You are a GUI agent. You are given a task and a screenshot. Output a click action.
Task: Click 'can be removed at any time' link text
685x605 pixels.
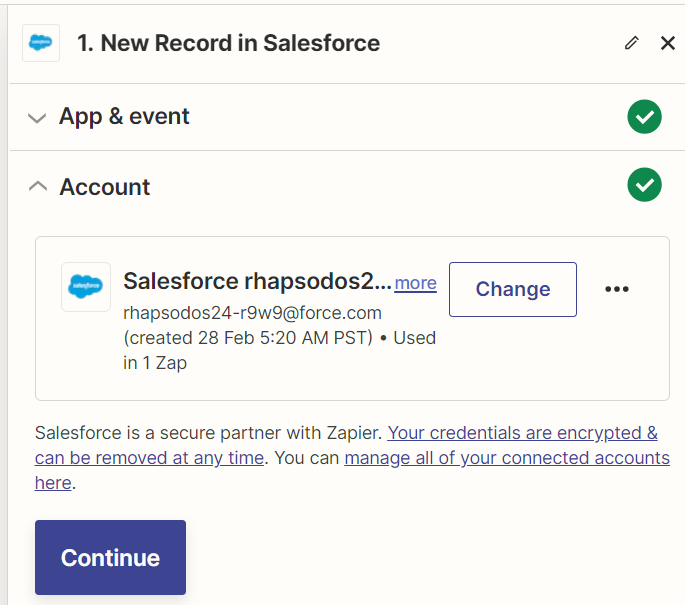tap(149, 458)
